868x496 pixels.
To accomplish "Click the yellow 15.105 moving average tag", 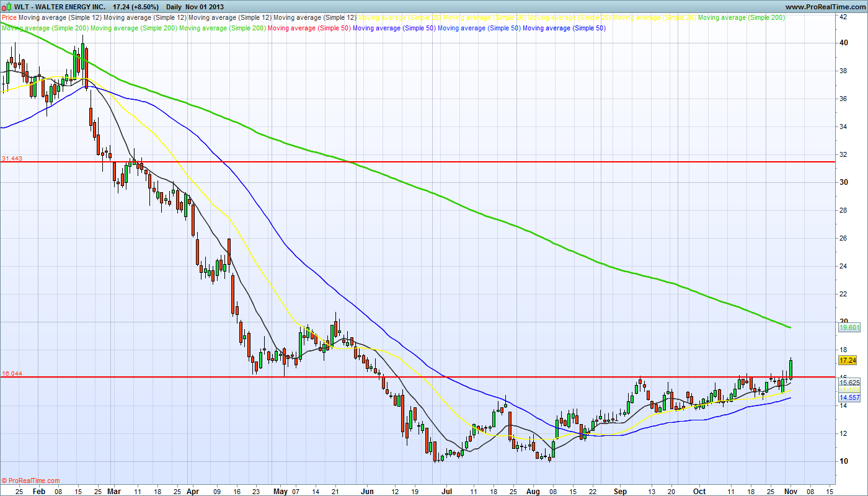I will coord(849,389).
